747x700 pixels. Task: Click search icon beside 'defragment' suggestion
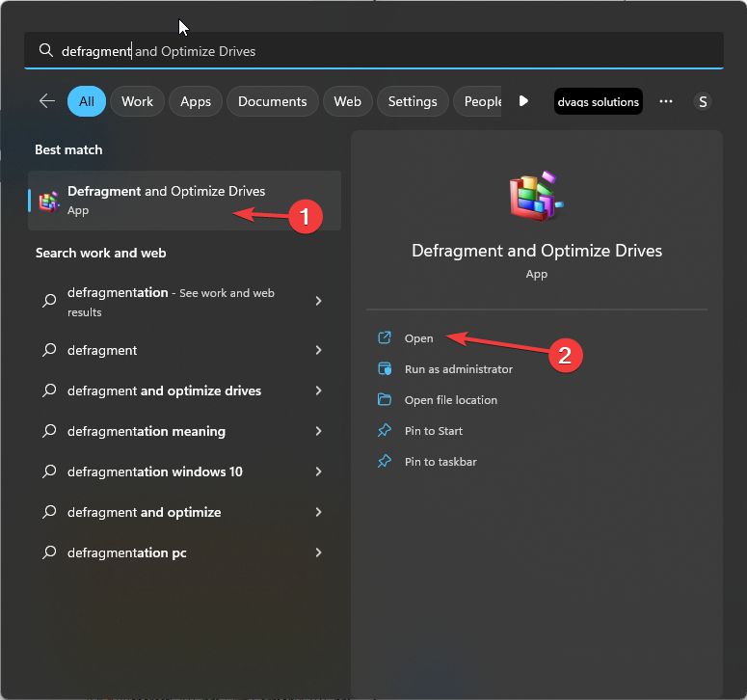pos(49,350)
